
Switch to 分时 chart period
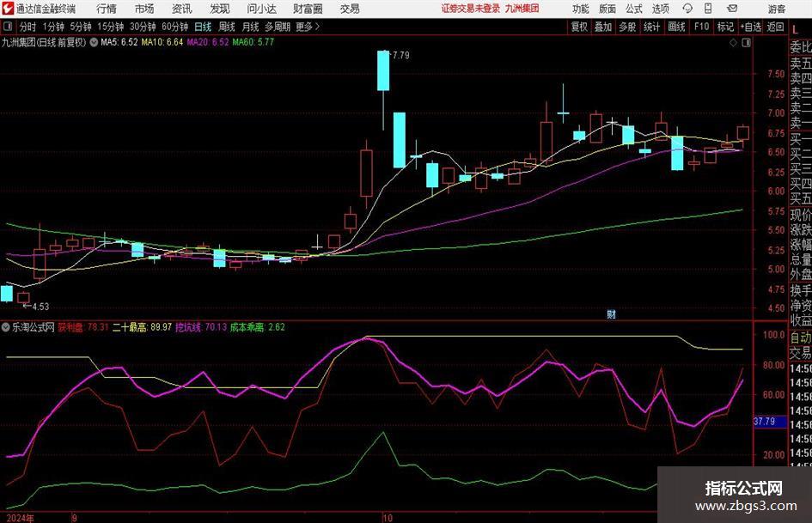point(27,27)
